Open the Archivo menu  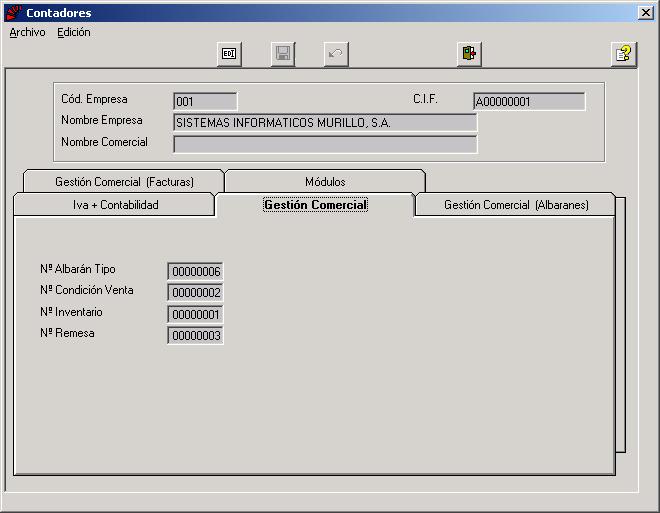pyautogui.click(x=27, y=32)
